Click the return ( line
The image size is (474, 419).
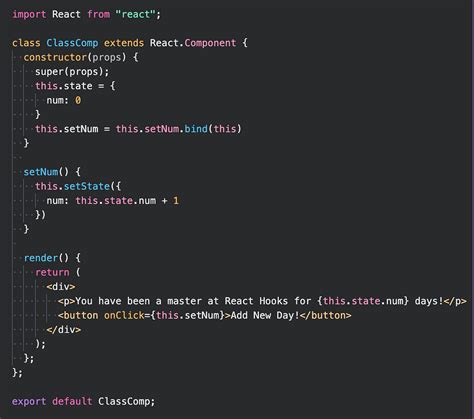click(x=58, y=272)
